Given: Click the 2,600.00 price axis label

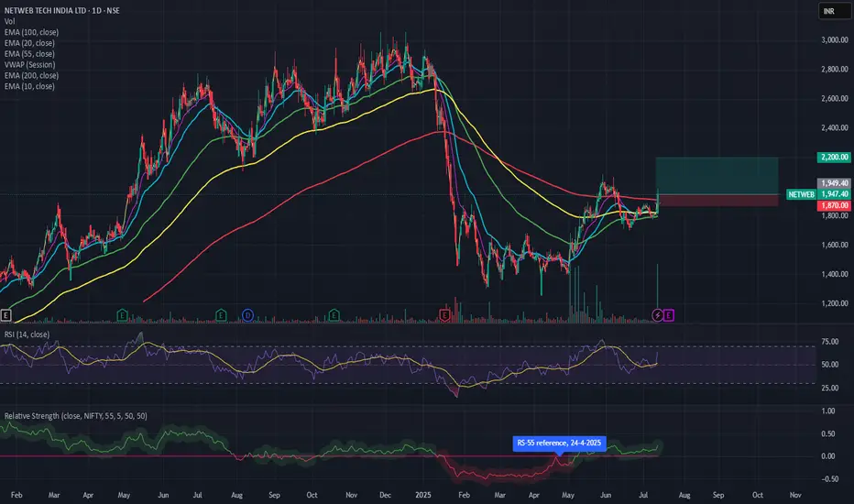Looking at the screenshot, I should click(x=835, y=99).
